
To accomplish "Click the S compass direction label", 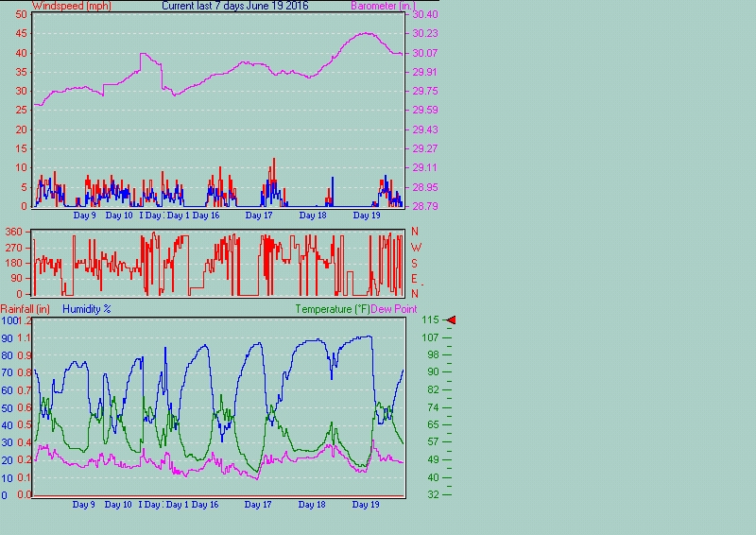I will pos(414,263).
